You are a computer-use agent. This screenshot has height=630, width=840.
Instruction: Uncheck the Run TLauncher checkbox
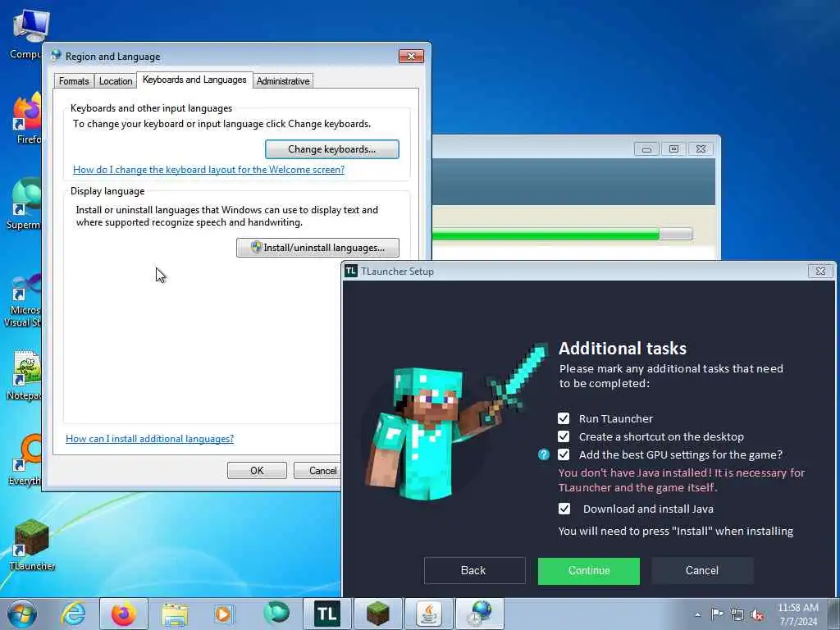point(564,418)
